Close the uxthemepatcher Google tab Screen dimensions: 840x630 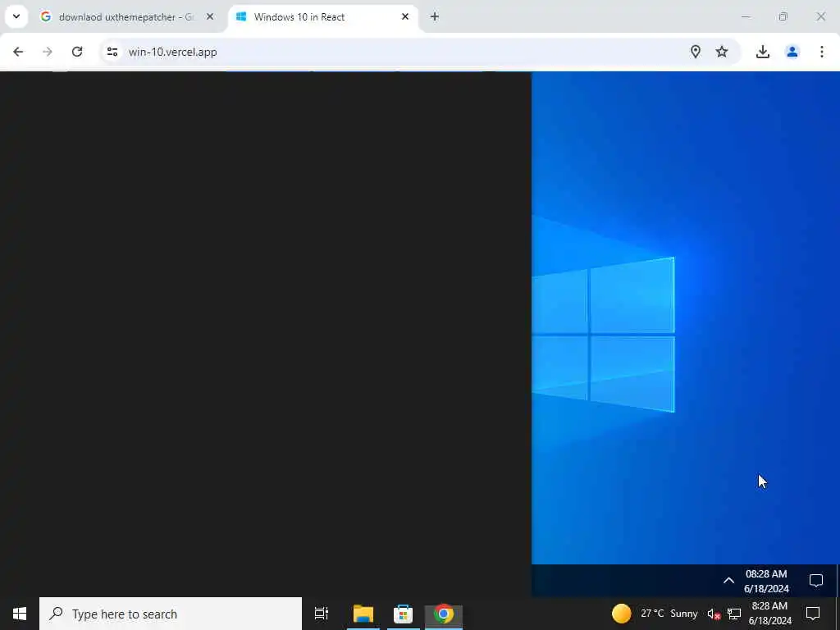tap(210, 17)
